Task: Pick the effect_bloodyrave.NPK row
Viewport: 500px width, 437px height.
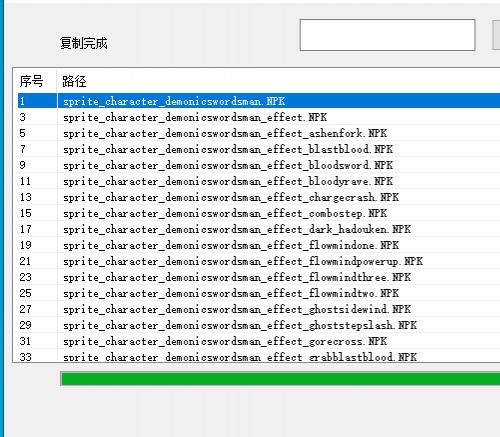Action: coord(259,181)
